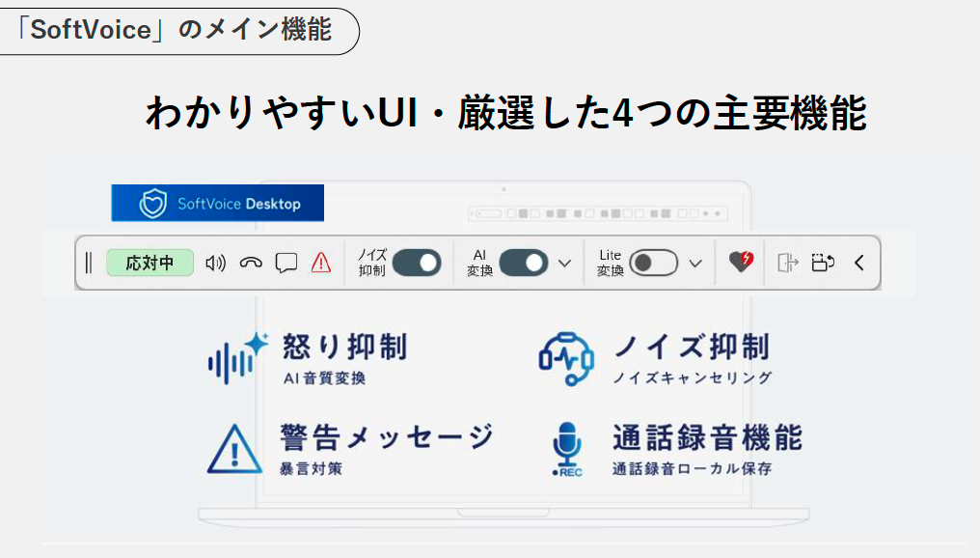Image resolution: width=980 pixels, height=558 pixels.
Task: Click the exit door arrow icon
Action: 788,263
